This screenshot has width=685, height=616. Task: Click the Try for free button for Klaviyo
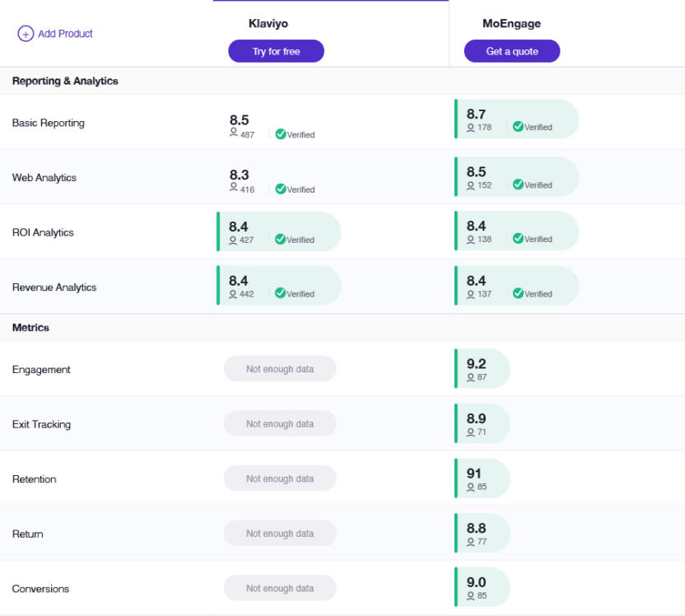276,50
